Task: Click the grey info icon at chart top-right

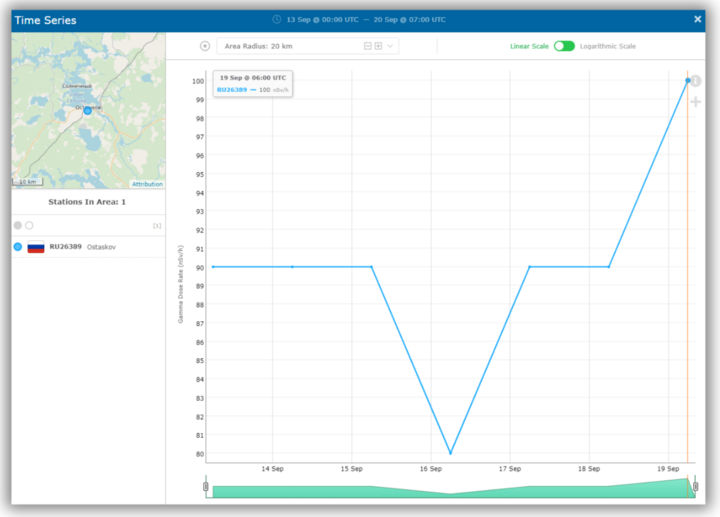Action: tap(696, 81)
